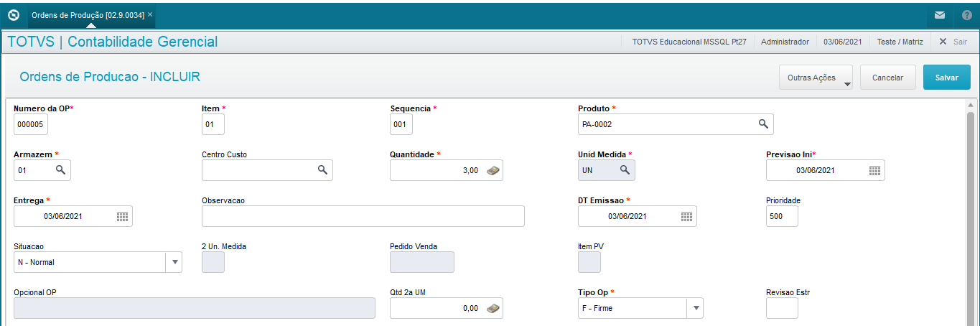Click the Qtd 2a UM field

[x=446, y=308]
